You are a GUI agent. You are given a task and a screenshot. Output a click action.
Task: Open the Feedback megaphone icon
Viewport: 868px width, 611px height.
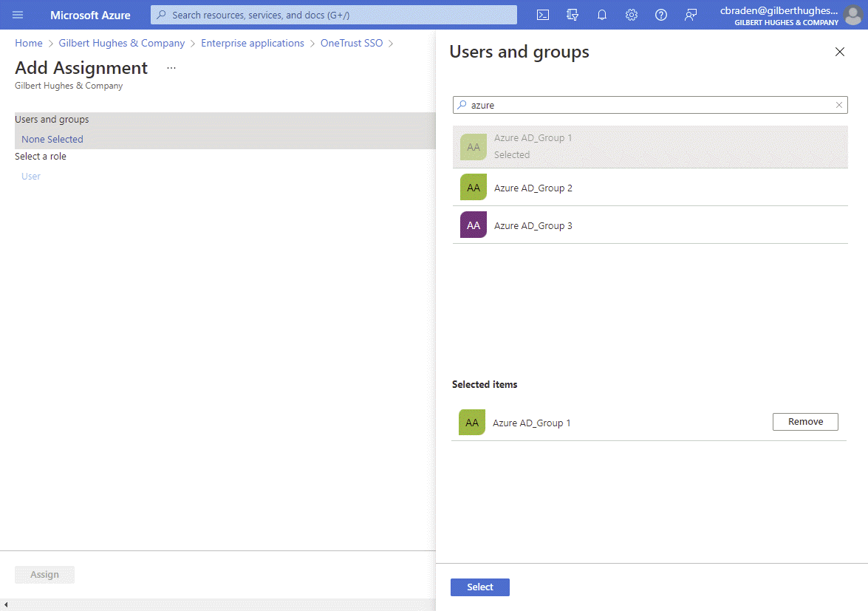pos(691,15)
